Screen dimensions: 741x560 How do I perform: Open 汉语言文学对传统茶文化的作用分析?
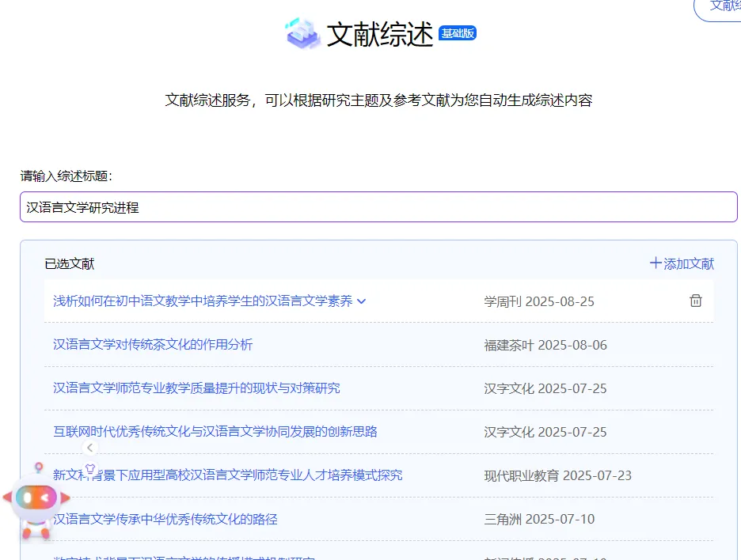[x=153, y=345]
